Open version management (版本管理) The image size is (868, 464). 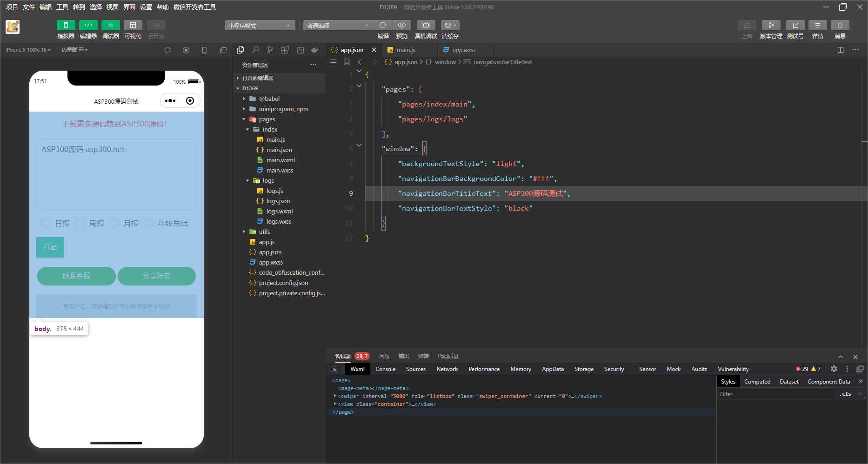771,25
